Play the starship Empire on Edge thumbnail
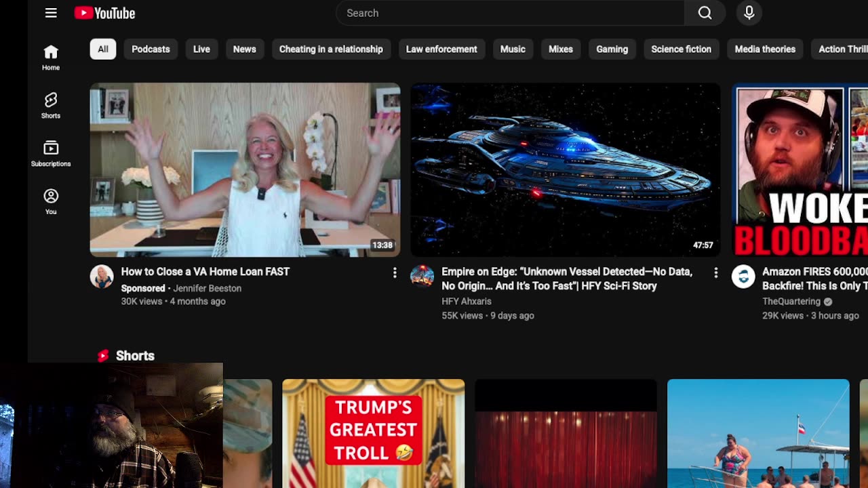Viewport: 868px width, 488px height. click(566, 169)
